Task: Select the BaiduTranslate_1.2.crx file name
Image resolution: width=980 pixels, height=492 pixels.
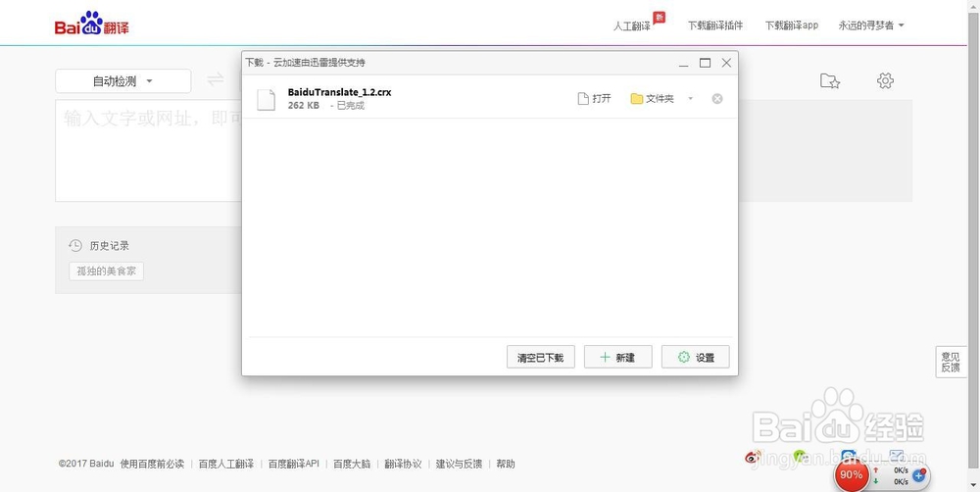Action: (339, 92)
